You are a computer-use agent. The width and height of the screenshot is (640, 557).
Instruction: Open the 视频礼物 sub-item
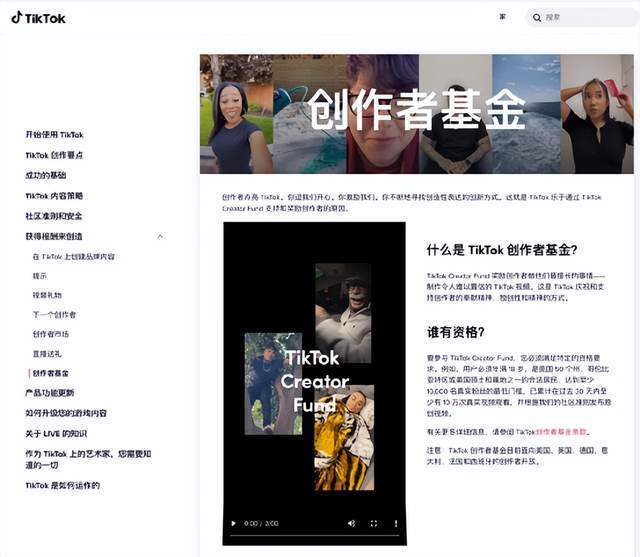(47, 295)
